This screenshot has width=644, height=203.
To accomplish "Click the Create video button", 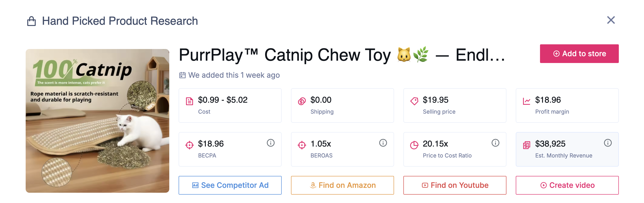I will click(567, 185).
